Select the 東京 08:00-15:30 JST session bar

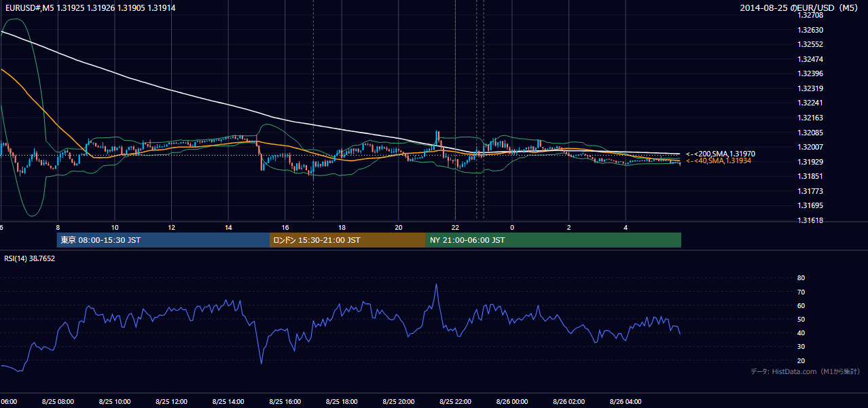tap(163, 240)
